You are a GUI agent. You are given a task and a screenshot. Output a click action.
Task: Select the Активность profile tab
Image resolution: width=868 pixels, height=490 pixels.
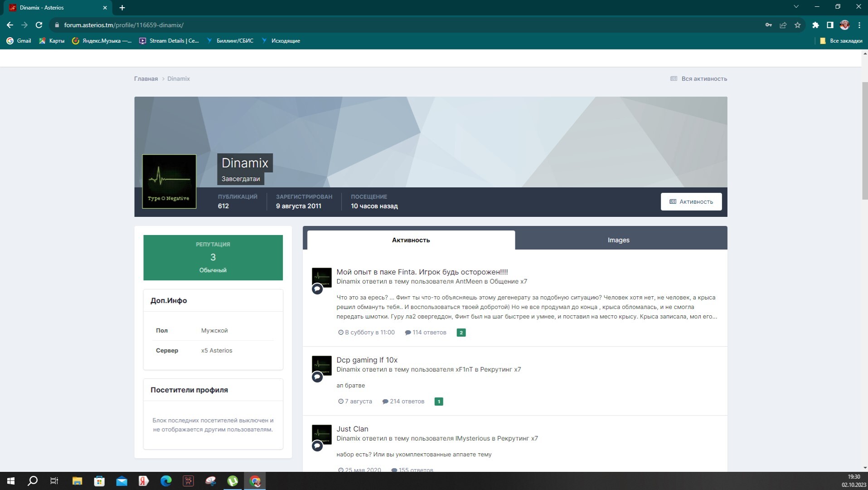[411, 240]
